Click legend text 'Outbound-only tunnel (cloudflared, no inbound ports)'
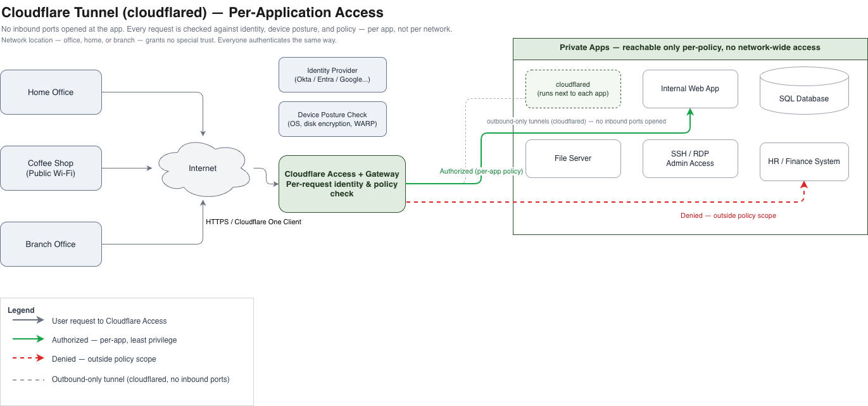The width and height of the screenshot is (868, 406). [x=141, y=379]
